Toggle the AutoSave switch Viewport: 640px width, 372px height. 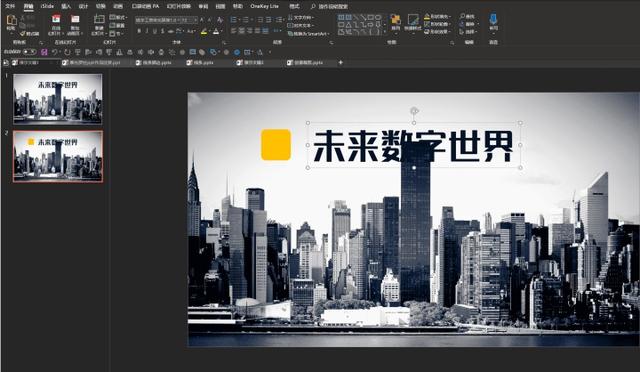(x=29, y=52)
